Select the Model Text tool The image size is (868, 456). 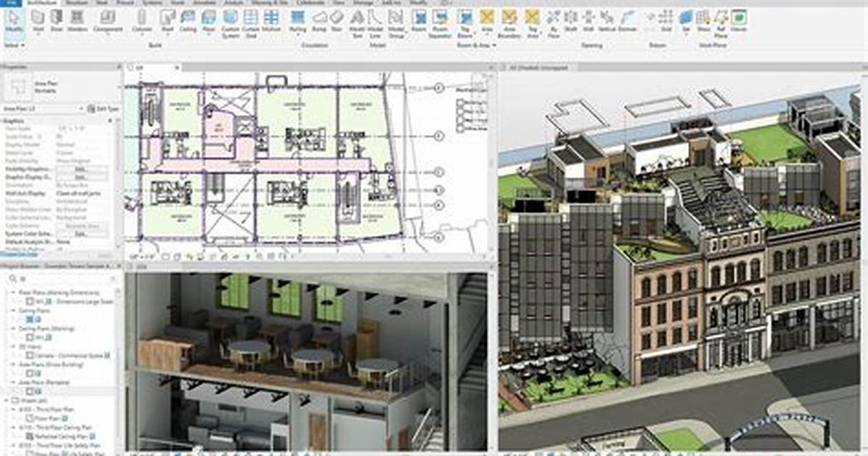(358, 24)
